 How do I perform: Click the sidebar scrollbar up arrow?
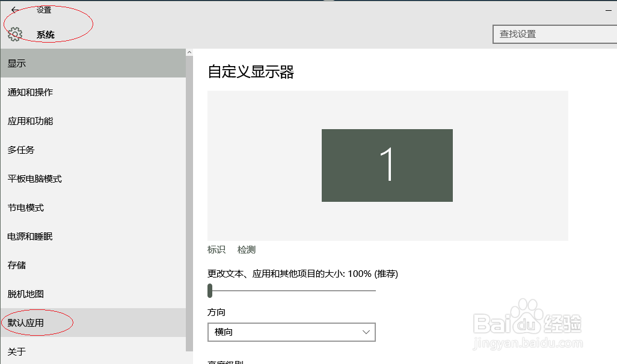(x=189, y=52)
